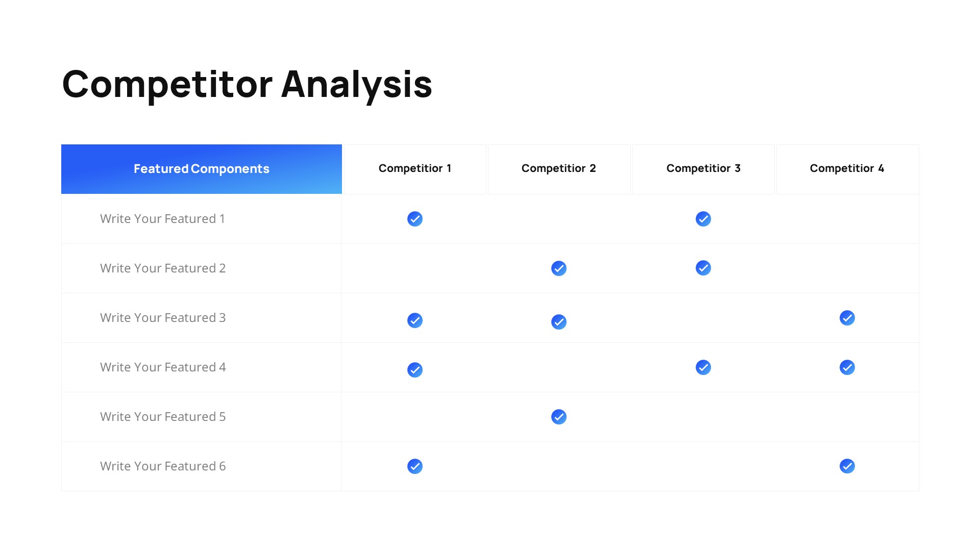980x551 pixels.
Task: Click Featured 4 checkmark under Competitior 1
Action: pos(415,370)
